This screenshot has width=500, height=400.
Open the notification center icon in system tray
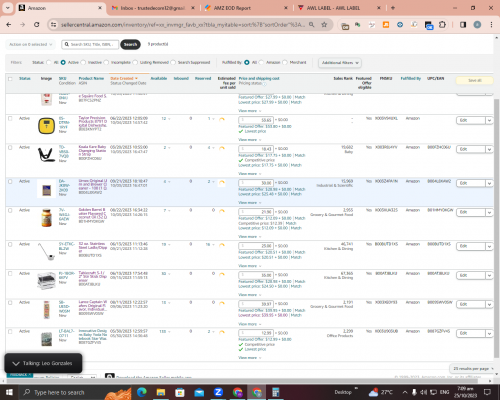[x=487, y=392]
